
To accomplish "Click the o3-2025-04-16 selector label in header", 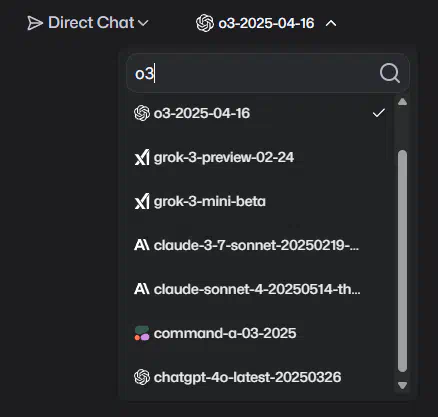I will click(x=266, y=23).
